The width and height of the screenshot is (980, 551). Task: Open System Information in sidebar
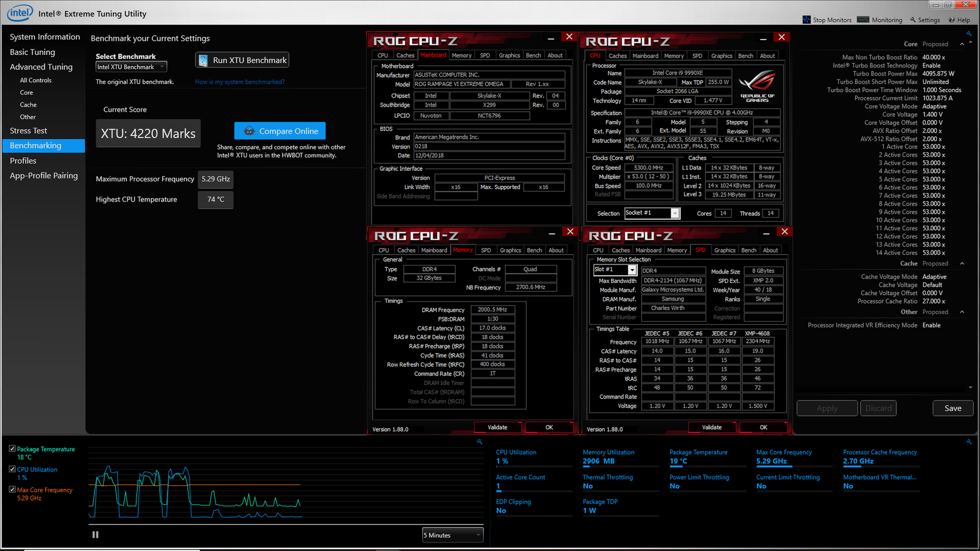(x=45, y=37)
